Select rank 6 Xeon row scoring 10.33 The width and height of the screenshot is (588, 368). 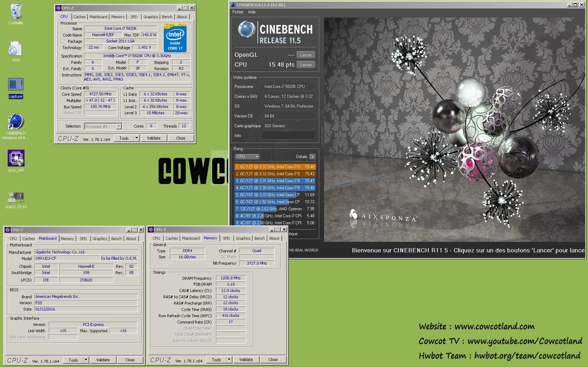275,202
